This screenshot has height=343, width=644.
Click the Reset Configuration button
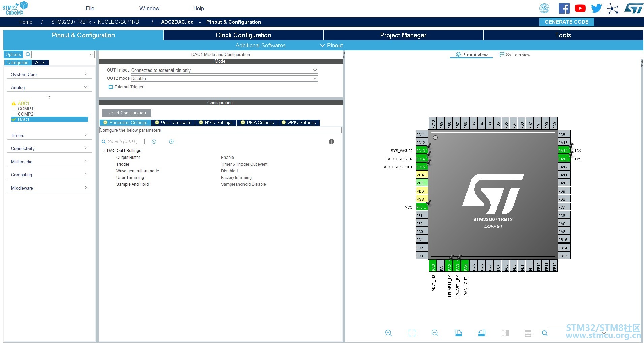point(127,113)
